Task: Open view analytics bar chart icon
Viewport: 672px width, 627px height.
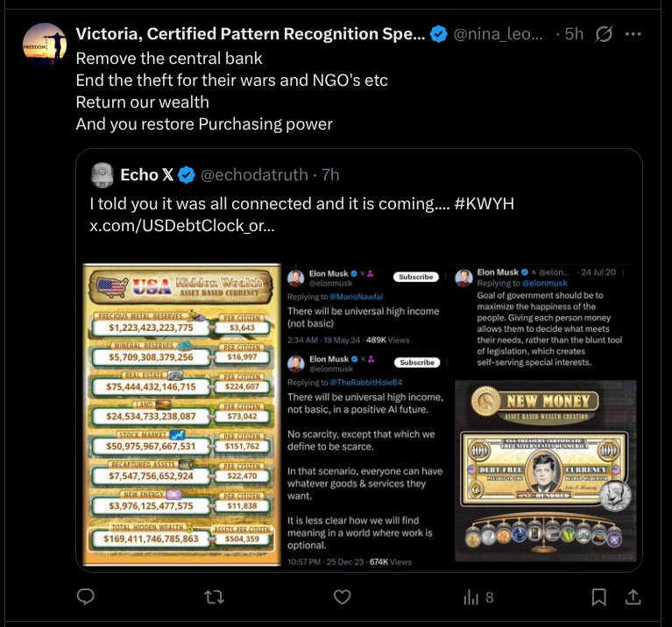Action: point(470,597)
